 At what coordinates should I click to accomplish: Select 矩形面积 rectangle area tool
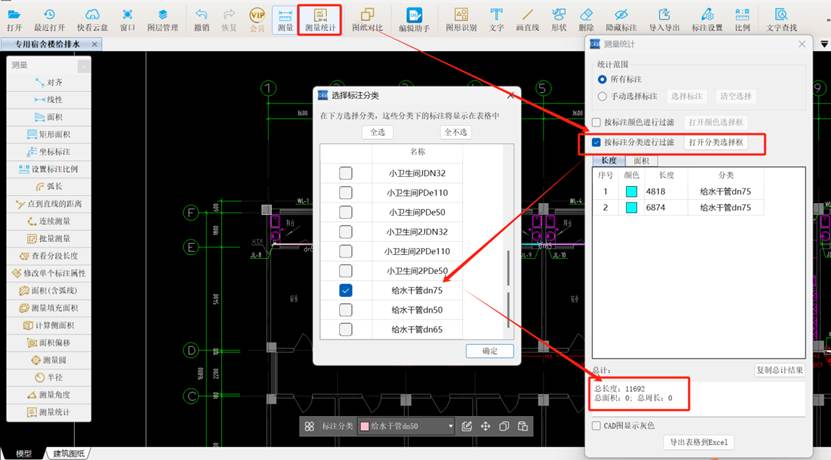click(49, 135)
